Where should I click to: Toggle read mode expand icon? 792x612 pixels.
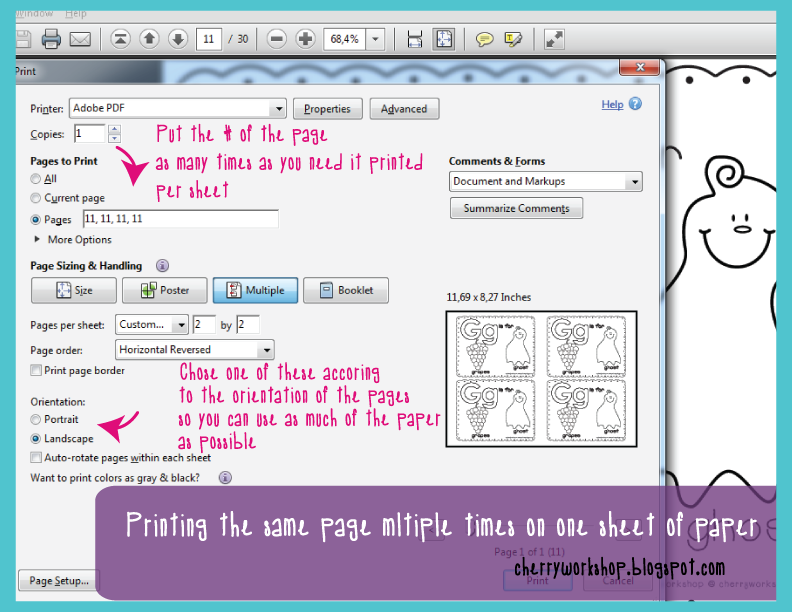click(x=554, y=39)
